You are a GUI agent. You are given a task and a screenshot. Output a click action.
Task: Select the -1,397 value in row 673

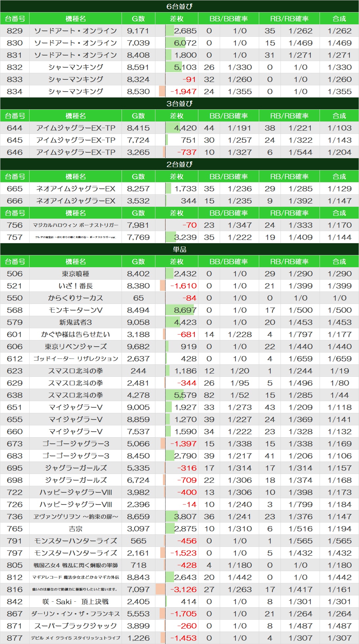(x=183, y=444)
